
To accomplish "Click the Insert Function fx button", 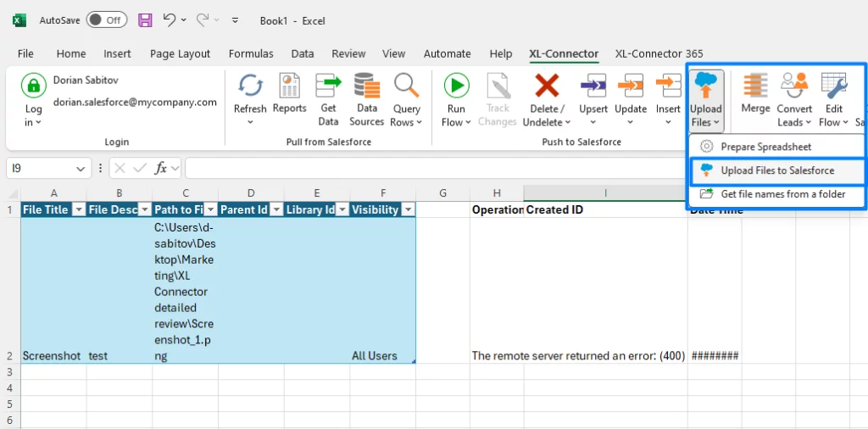I will 160,168.
